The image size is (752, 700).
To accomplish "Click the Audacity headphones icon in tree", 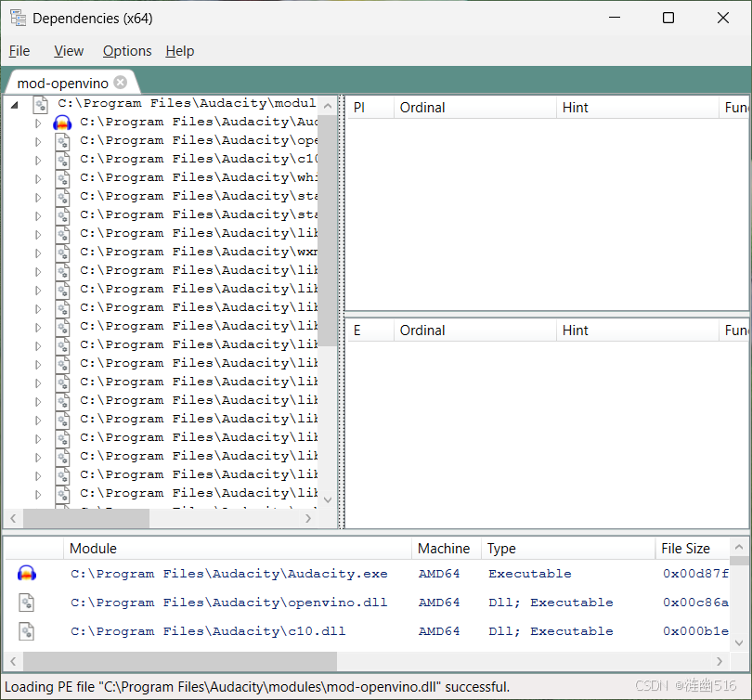I will 62,123.
